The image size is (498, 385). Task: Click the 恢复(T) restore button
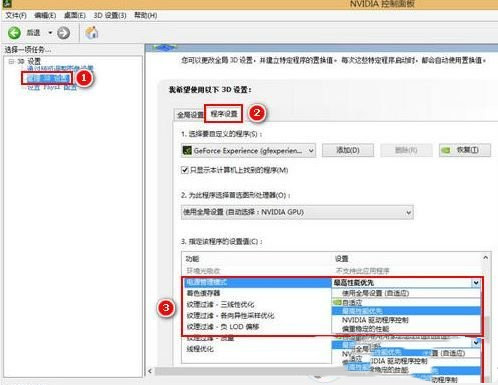tap(465, 150)
